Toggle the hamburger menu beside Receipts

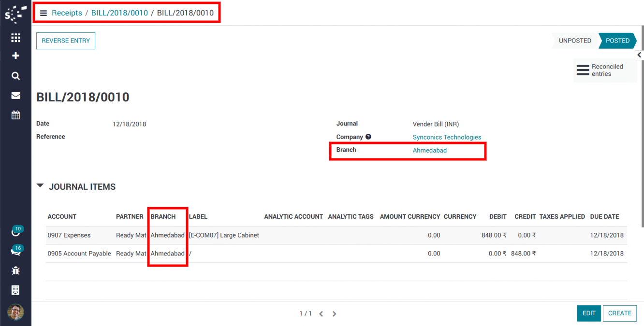[44, 13]
